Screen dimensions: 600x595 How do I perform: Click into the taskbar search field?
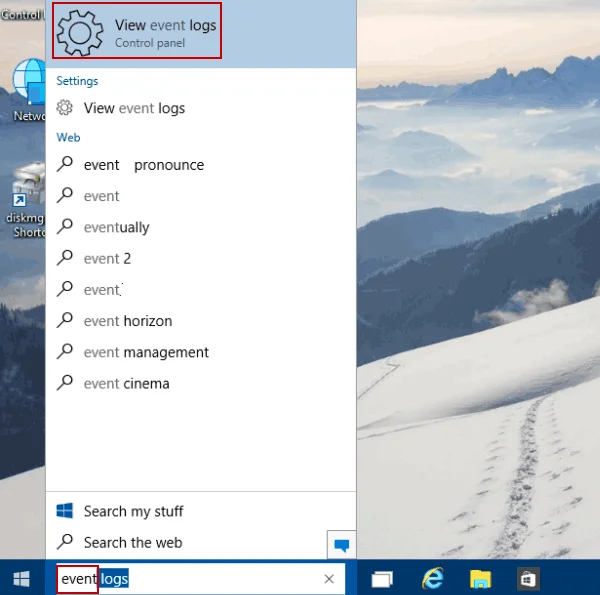pos(201,579)
